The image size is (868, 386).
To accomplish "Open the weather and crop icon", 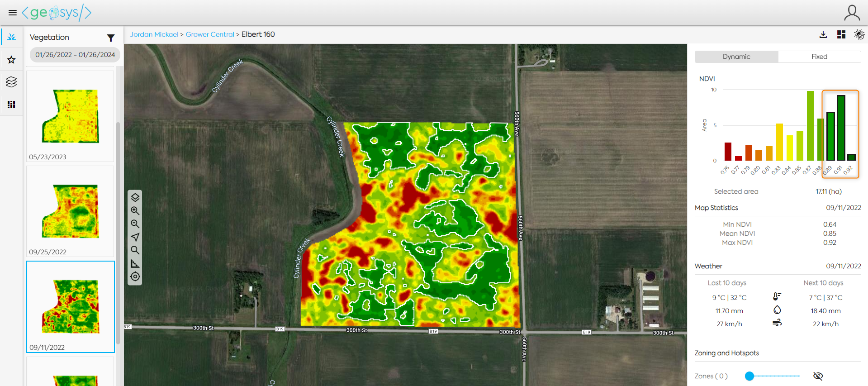I will 859,34.
